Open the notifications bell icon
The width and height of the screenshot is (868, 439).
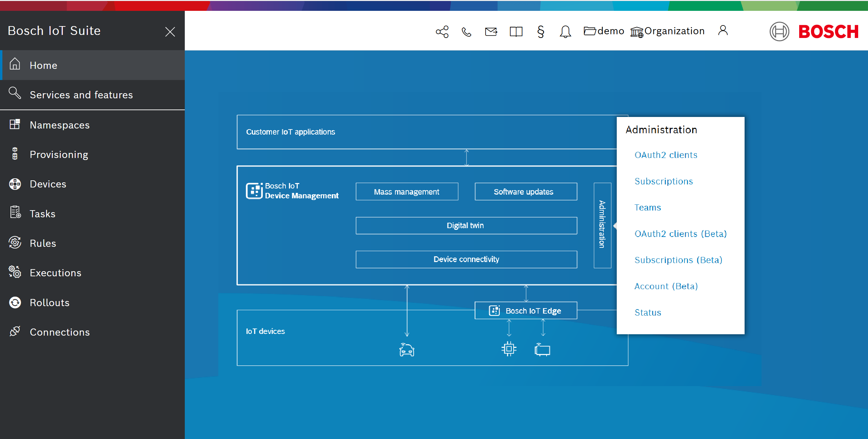[565, 32]
